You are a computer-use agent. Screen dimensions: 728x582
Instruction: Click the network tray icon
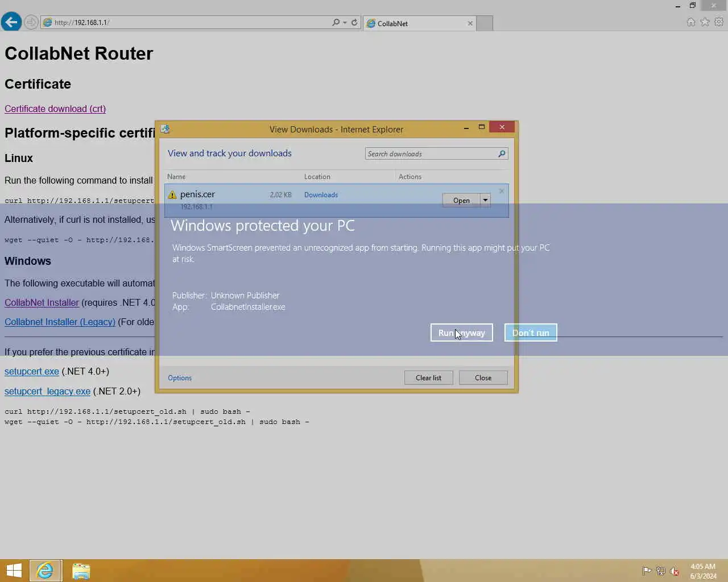[660, 571]
